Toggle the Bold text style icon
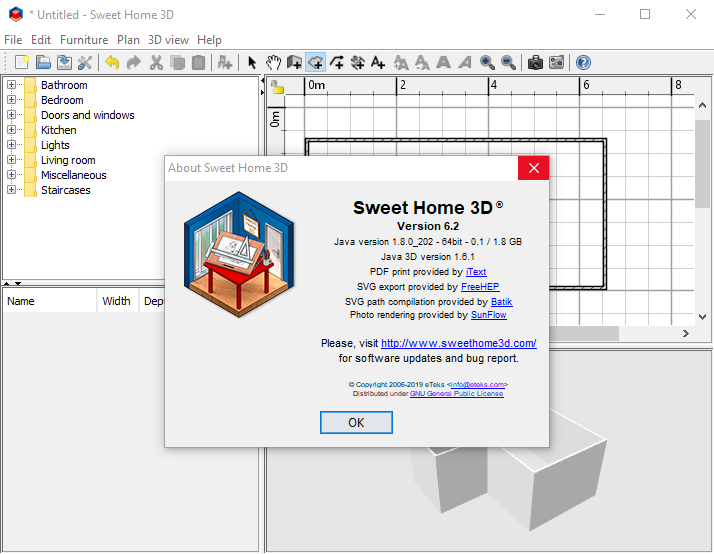This screenshot has height=554, width=714. [x=443, y=62]
